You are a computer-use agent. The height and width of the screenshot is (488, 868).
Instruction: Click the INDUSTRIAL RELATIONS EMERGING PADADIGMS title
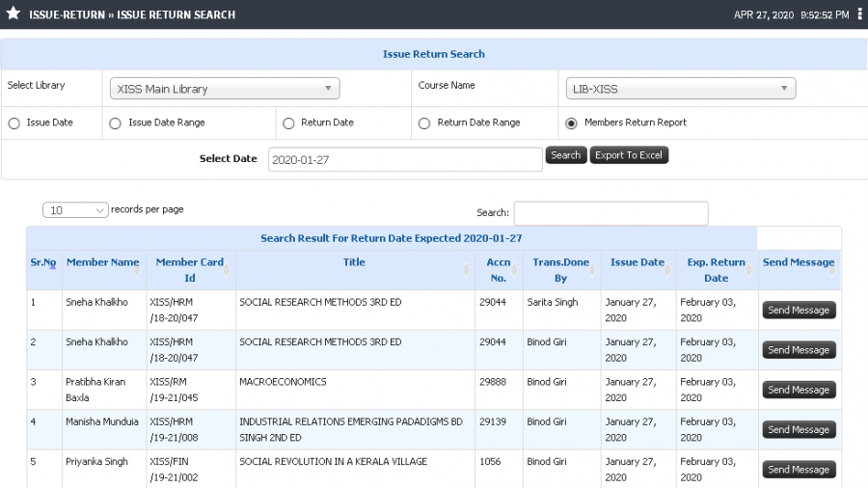(x=351, y=429)
